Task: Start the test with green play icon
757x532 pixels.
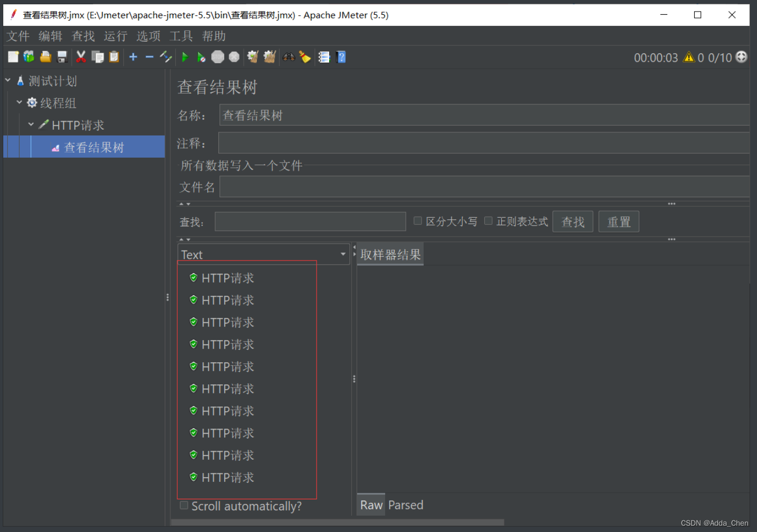Action: (185, 57)
